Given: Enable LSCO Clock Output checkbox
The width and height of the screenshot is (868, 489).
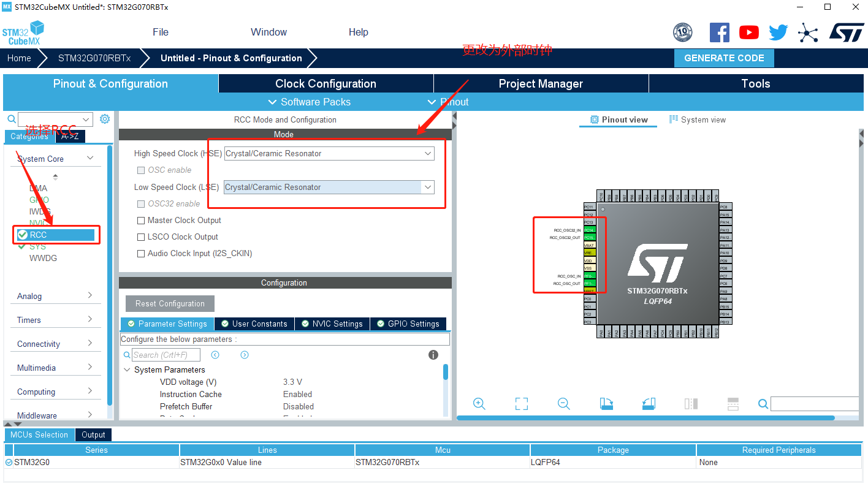Looking at the screenshot, I should pyautogui.click(x=141, y=237).
